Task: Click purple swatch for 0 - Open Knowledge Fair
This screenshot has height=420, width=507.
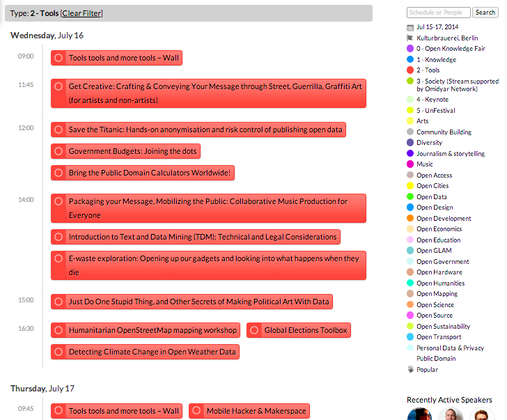Action: tap(410, 49)
